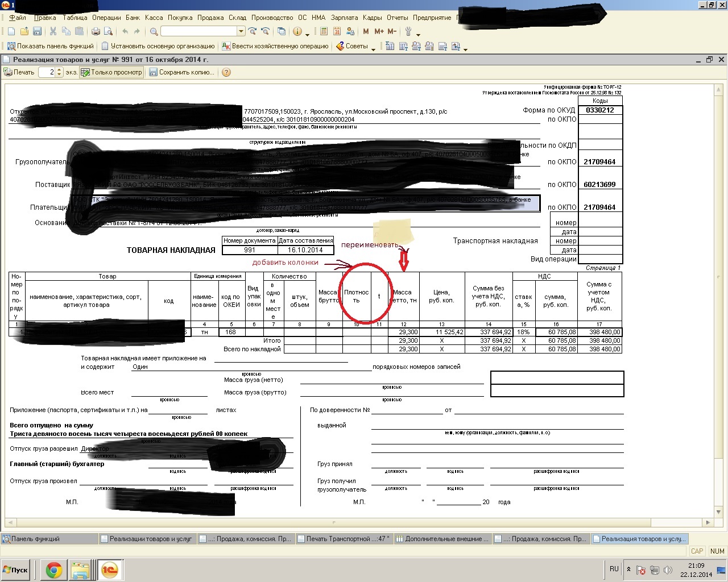Open the calendar icon in toolbar
Screen dimensions: 728x582
pyautogui.click(x=337, y=32)
